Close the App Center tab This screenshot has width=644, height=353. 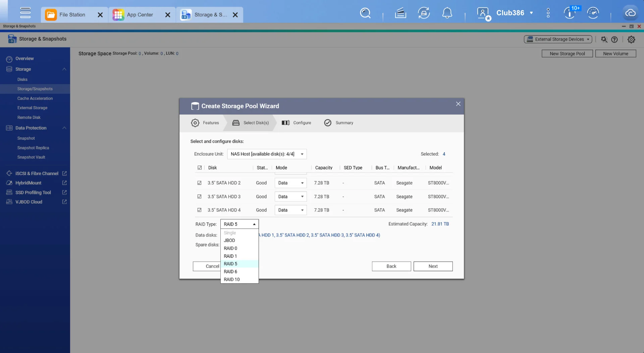(168, 15)
